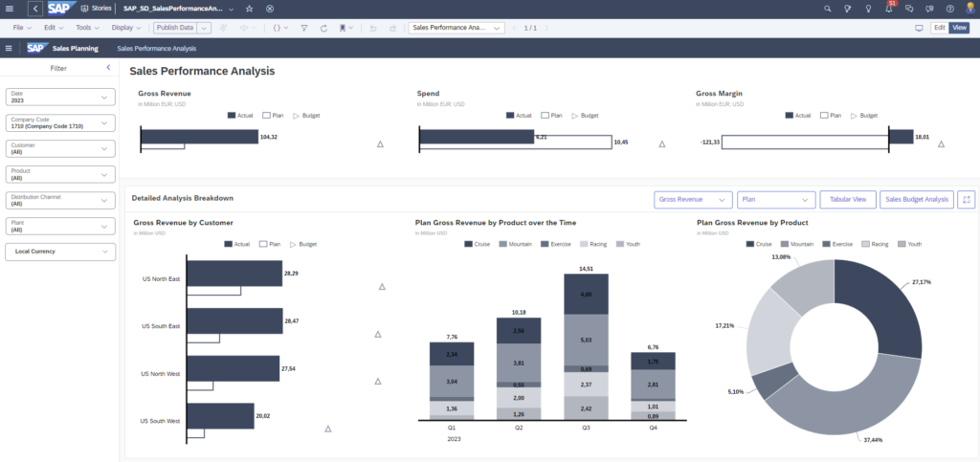980x462 pixels.
Task: Click the Sales Budget Analysis button
Action: click(x=916, y=199)
